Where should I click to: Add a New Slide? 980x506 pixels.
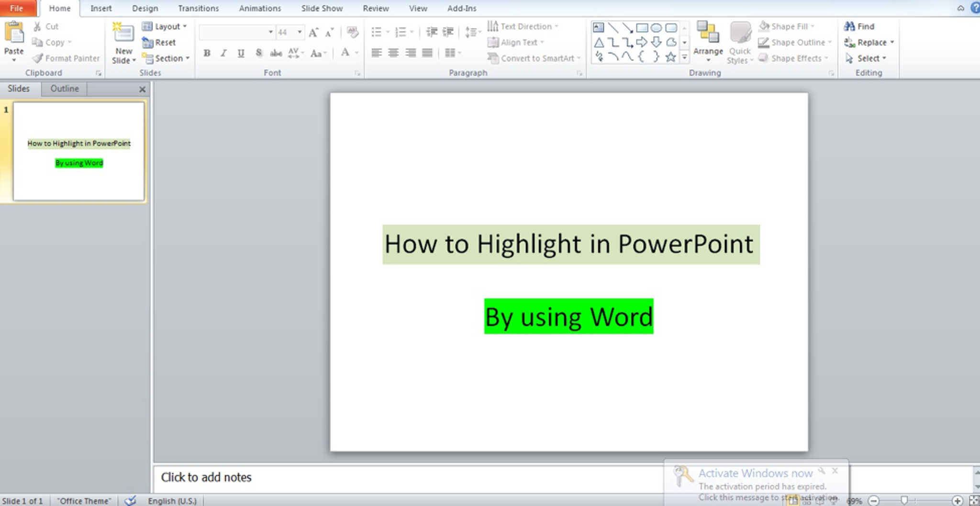123,34
